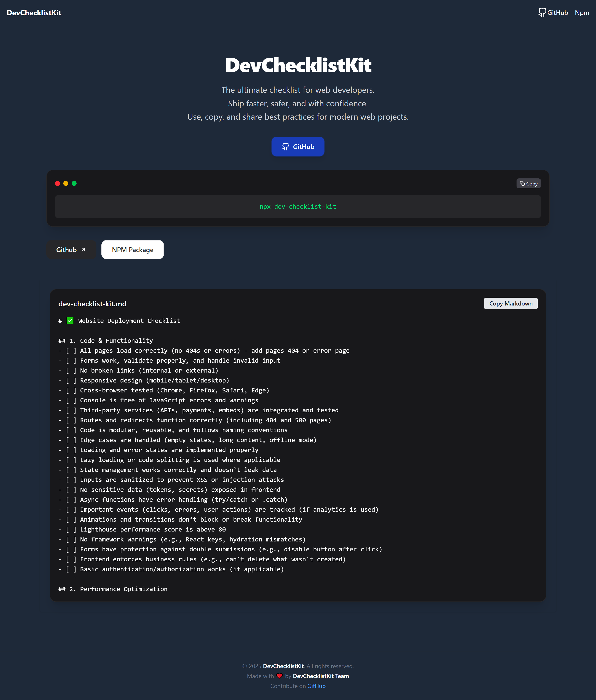This screenshot has width=596, height=700.
Task: Click the 'Inputs are sanitized' line
Action: tap(171, 480)
